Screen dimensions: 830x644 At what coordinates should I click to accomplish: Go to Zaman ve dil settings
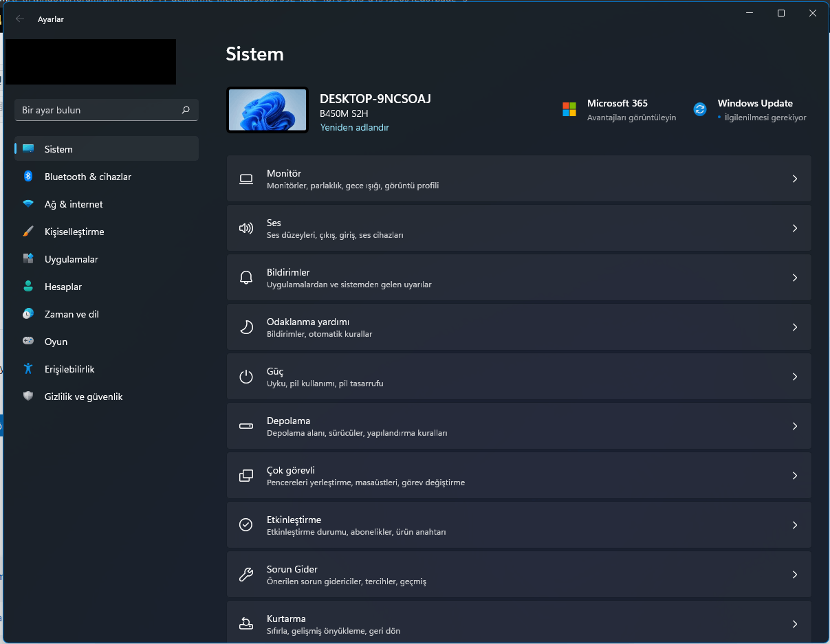point(107,314)
